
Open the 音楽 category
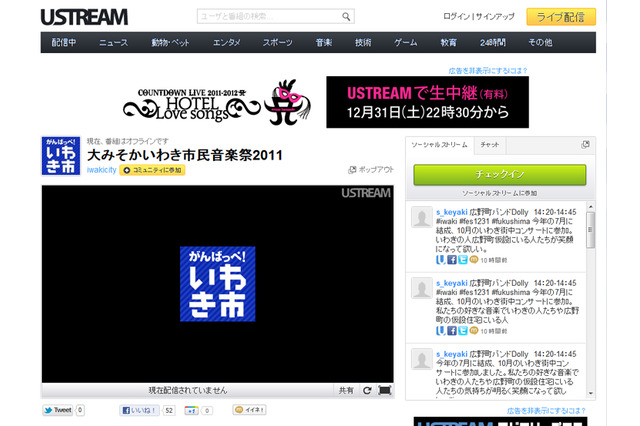(x=324, y=42)
